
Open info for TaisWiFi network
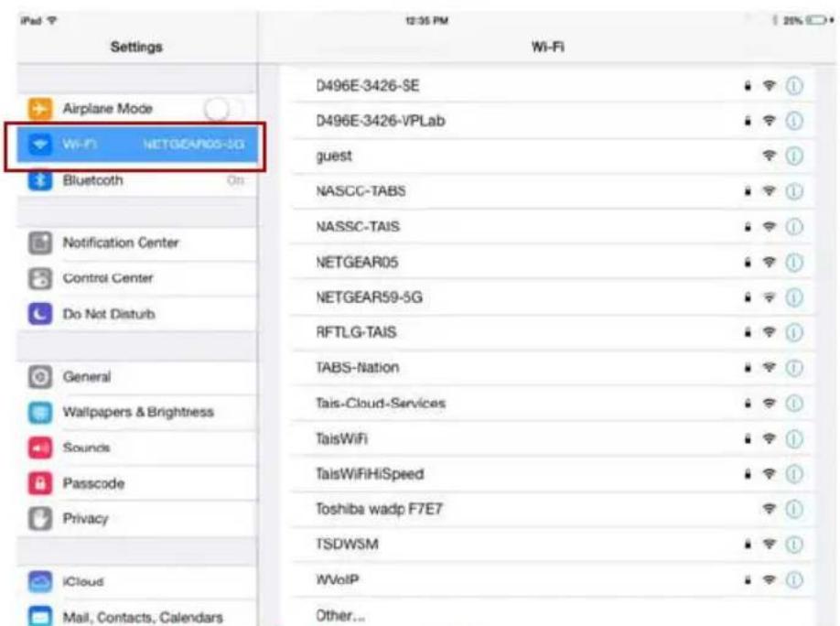(x=794, y=439)
